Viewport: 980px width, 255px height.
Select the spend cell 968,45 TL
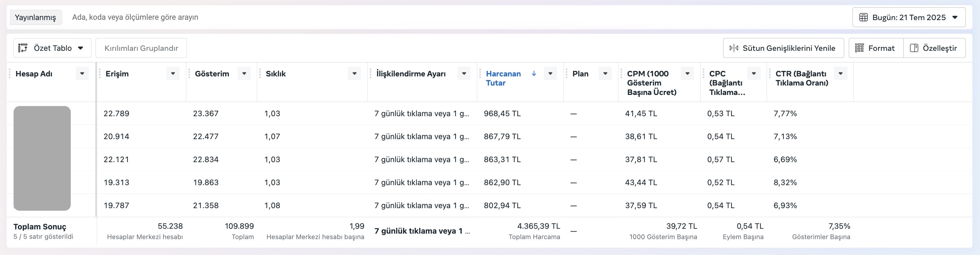[x=502, y=114]
